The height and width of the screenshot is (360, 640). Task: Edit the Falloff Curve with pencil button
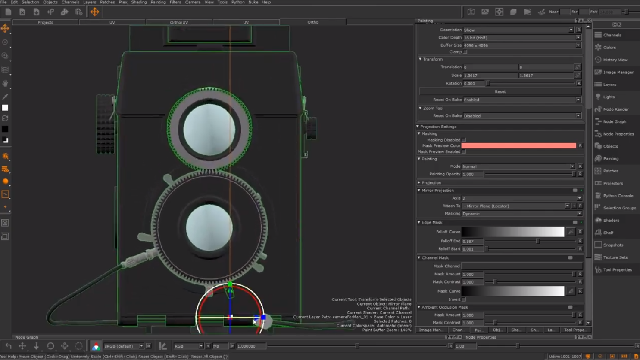pyautogui.click(x=571, y=232)
